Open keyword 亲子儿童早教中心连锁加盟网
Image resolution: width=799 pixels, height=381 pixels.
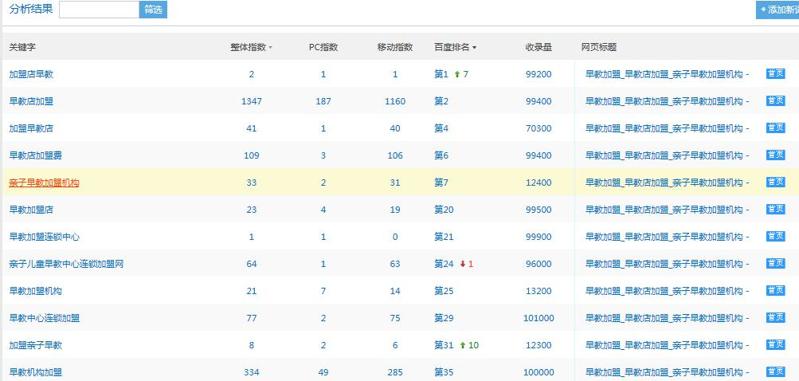pos(66,263)
